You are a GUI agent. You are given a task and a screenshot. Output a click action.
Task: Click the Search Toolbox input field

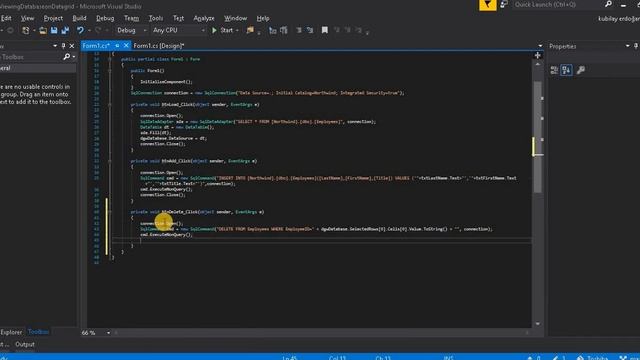click(x=31, y=57)
